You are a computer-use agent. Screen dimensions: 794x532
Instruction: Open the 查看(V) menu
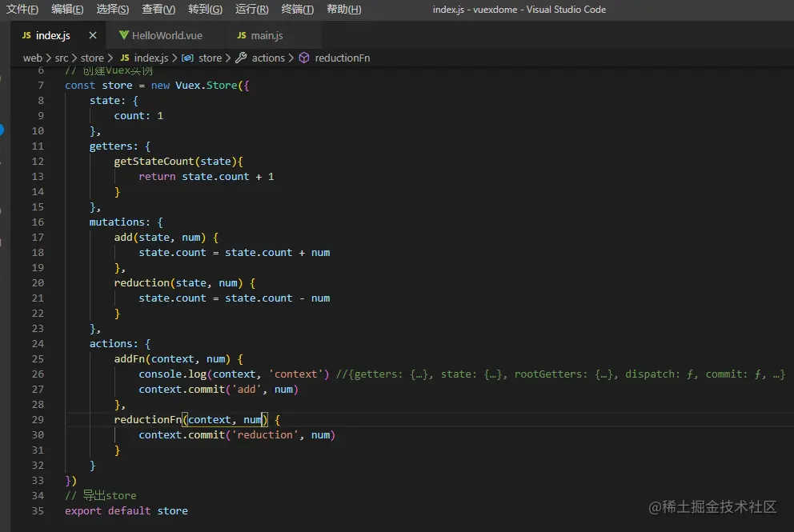pos(158,9)
